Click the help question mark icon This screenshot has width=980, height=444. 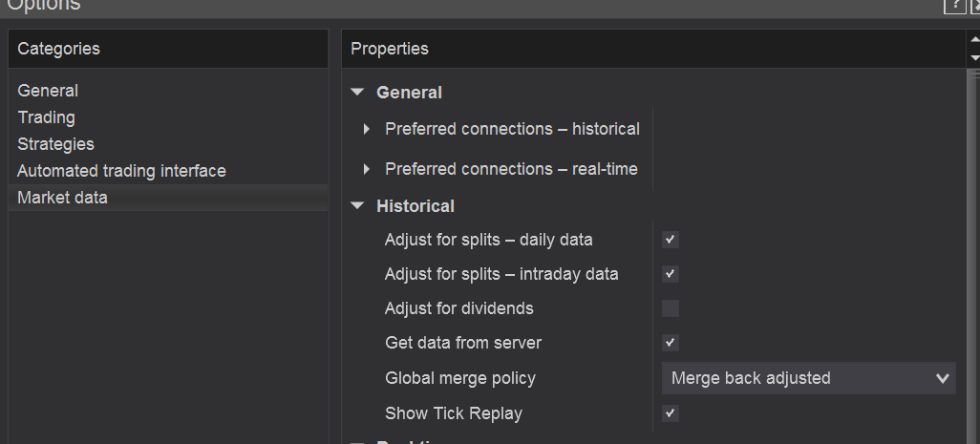pyautogui.click(x=954, y=5)
